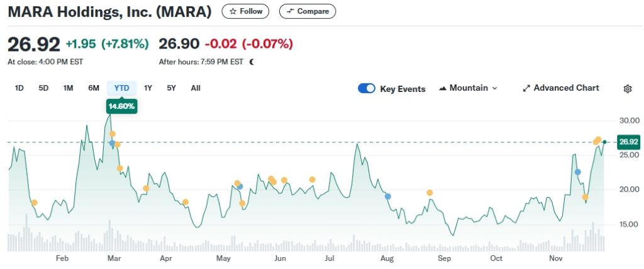Click the Compare button
The height and width of the screenshot is (269, 644).
(x=307, y=11)
